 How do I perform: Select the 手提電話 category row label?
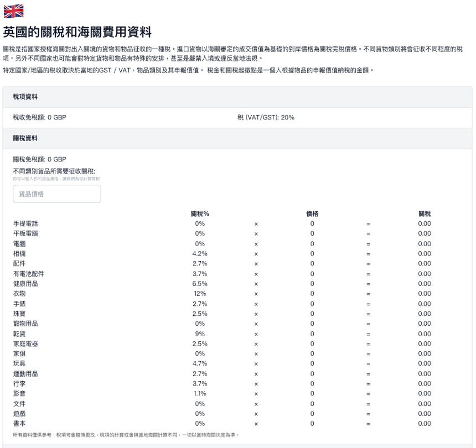click(25, 223)
